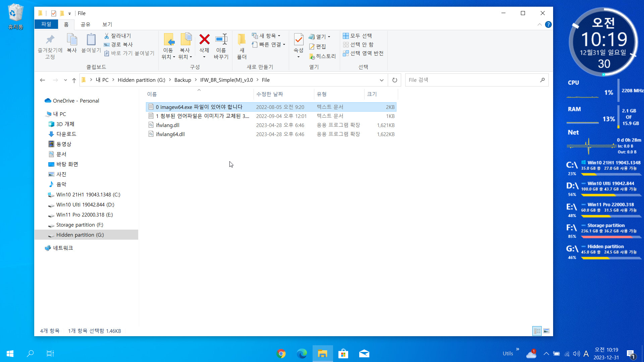Refresh the folder view
The image size is (644, 362).
click(x=395, y=80)
